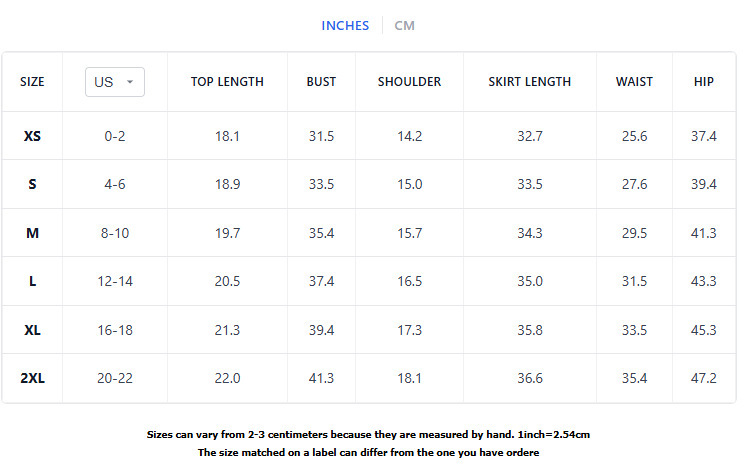Click the BUST column header
This screenshot has width=752, height=473.
click(x=321, y=82)
